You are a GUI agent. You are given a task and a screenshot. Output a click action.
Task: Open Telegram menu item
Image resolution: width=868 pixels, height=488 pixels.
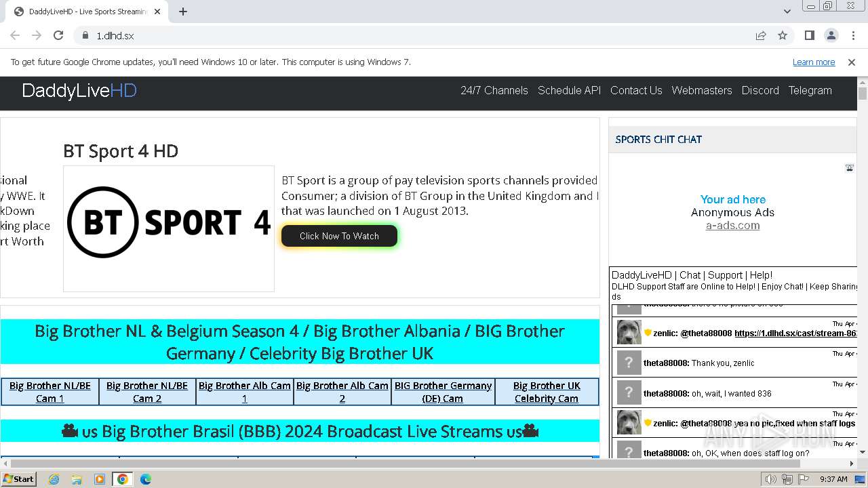pos(810,90)
